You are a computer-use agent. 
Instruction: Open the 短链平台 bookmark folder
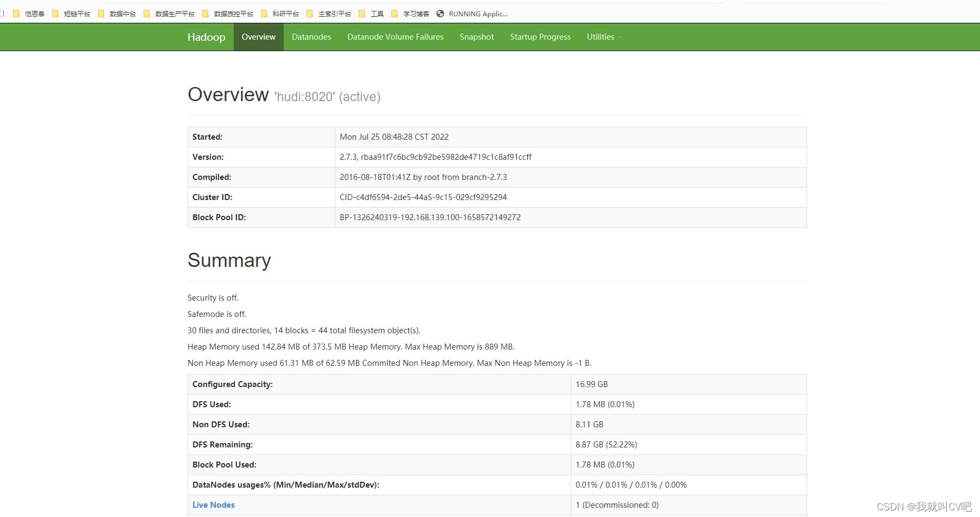click(x=77, y=14)
